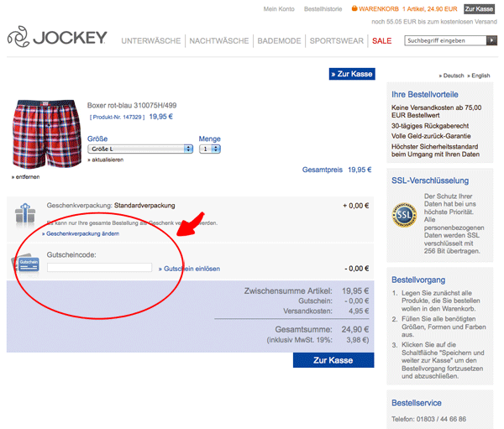The width and height of the screenshot is (504, 429).
Task: Click the Versandkosten 4,95 € value
Action: [359, 311]
